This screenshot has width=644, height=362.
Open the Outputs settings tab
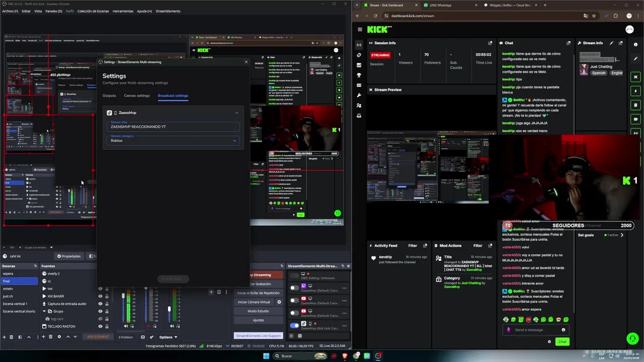pyautogui.click(x=109, y=96)
